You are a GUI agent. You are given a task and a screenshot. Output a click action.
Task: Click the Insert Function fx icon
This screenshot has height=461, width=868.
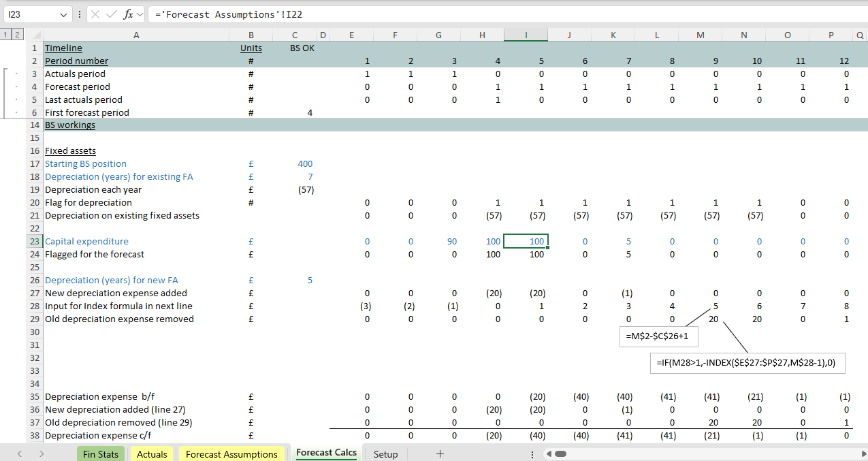(127, 14)
